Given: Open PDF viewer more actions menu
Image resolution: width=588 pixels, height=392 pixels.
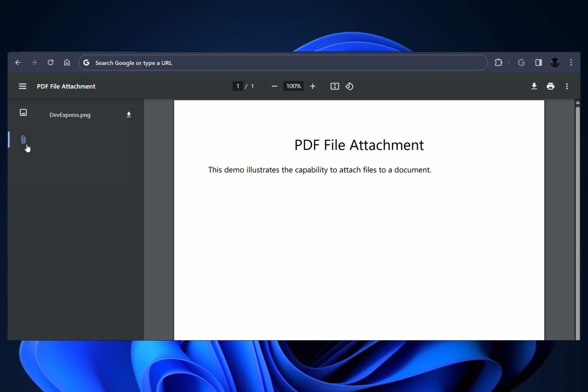Looking at the screenshot, I should pyautogui.click(x=567, y=86).
